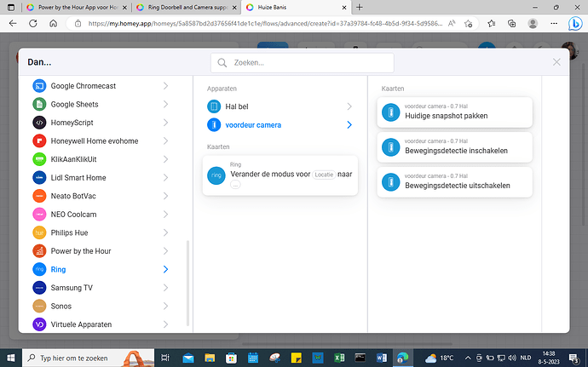Expand Google Sheets chevron
Viewport: 588px width, 367px height.
click(166, 104)
